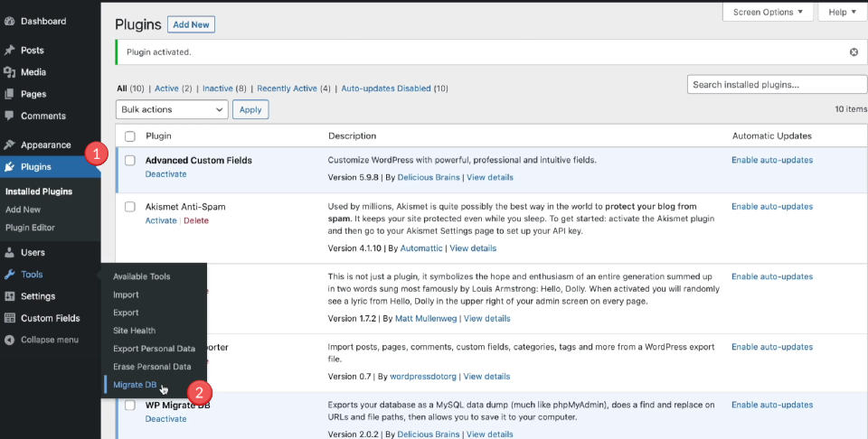Choose Migrate DB from Tools flyout
868x439 pixels.
coord(135,385)
